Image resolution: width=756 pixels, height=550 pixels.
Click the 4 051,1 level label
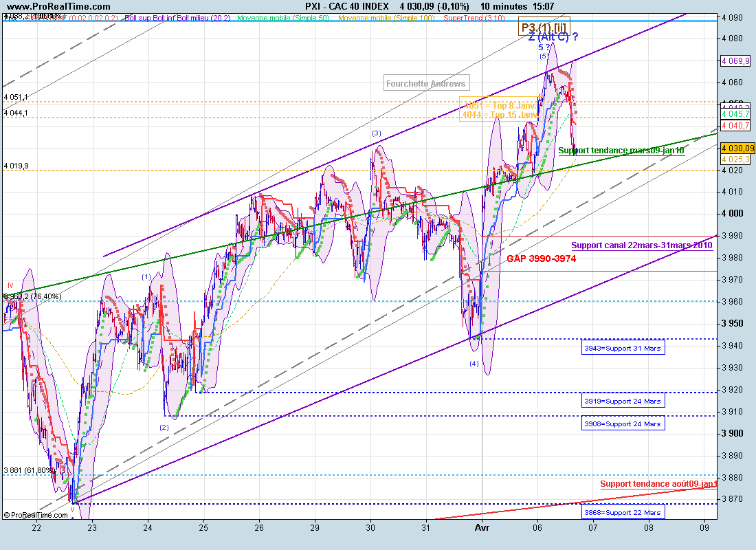[16, 97]
